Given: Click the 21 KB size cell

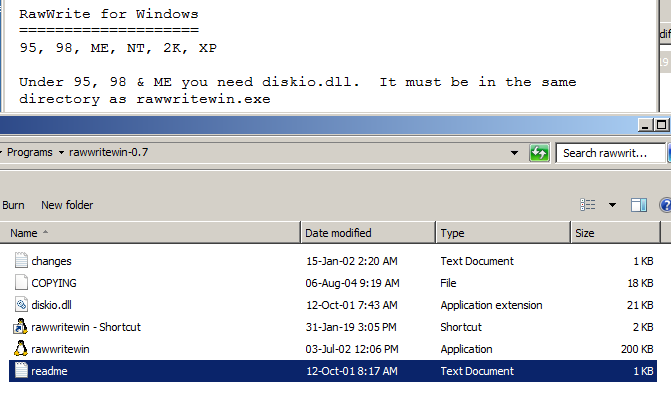Looking at the screenshot, I should coord(640,305).
